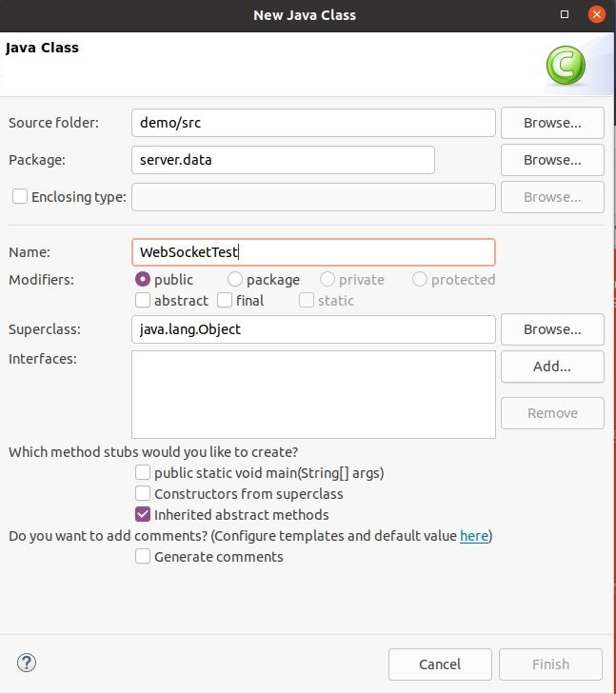616x694 pixels.
Task: Close the New Java Class dialog
Action: pos(597,14)
